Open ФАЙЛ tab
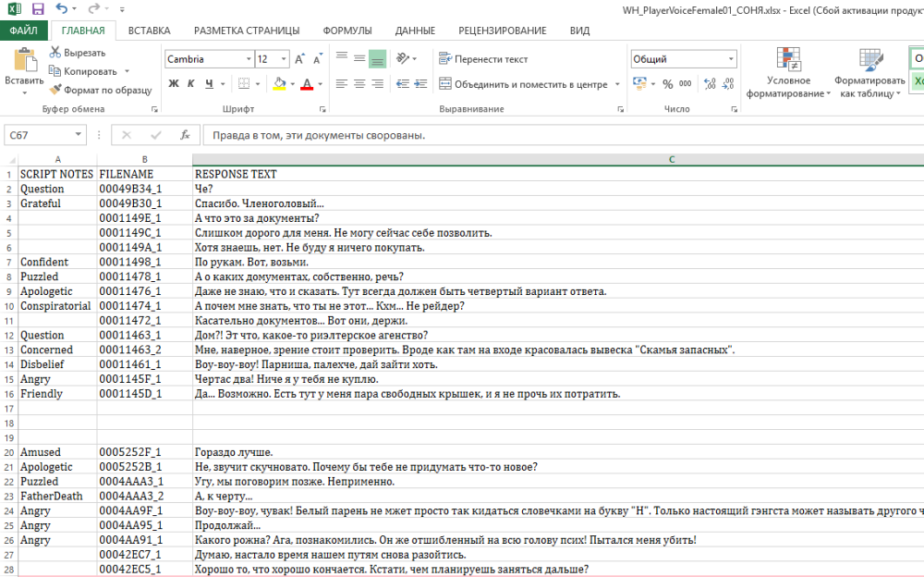924x577 pixels. (x=24, y=31)
